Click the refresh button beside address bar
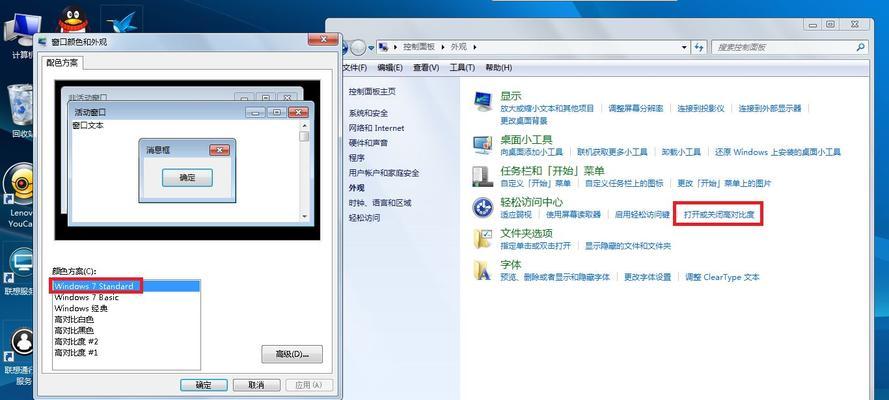The height and width of the screenshot is (400, 889). [x=698, y=48]
